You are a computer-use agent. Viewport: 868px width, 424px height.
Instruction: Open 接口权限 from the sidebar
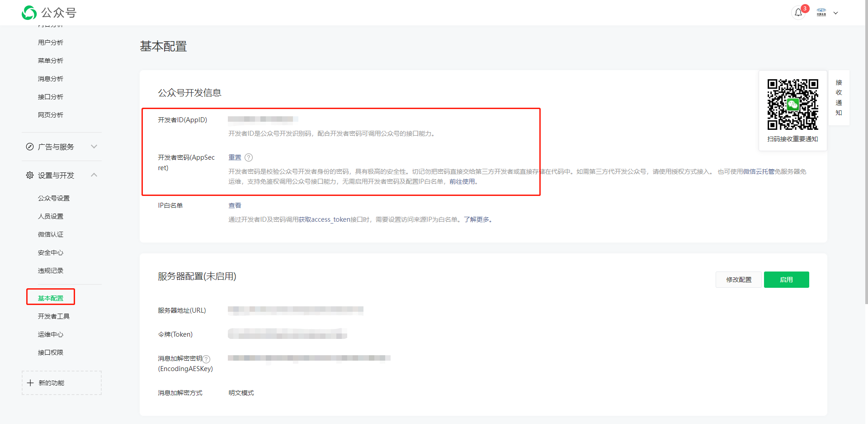(50, 352)
